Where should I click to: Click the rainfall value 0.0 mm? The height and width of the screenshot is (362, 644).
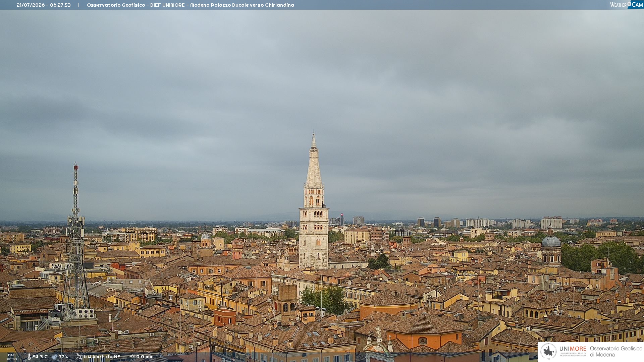pyautogui.click(x=145, y=357)
